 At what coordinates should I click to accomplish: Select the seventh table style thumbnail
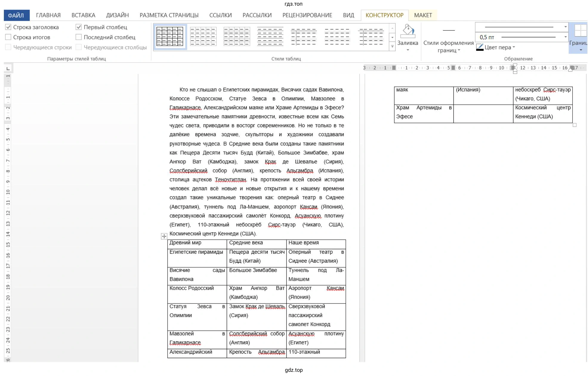(x=371, y=37)
